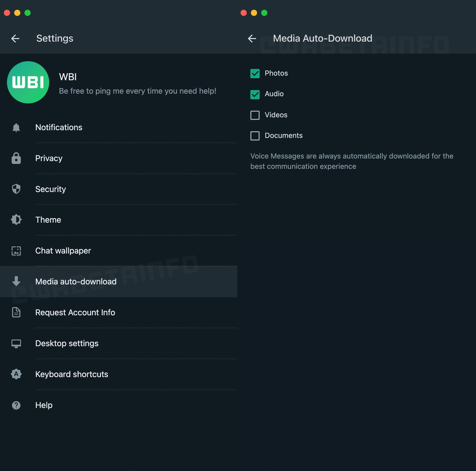Disable Audio auto-download checkbox

255,94
